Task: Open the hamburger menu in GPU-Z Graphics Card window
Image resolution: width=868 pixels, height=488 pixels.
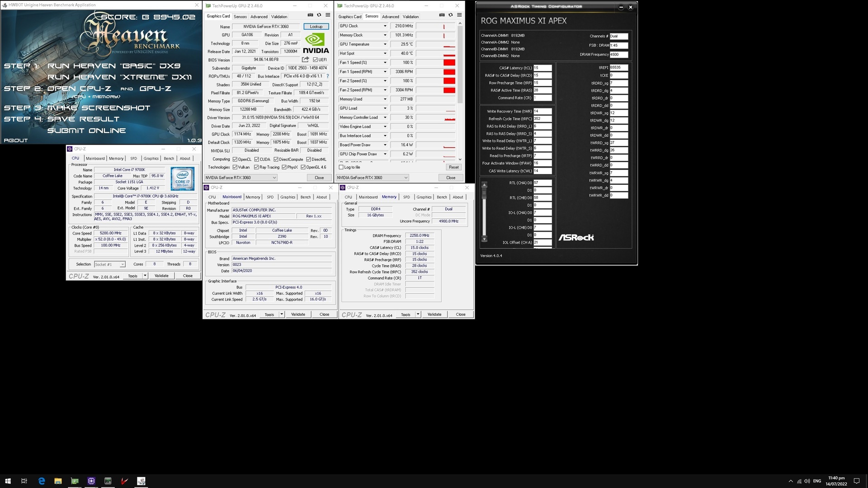Action: [x=328, y=15]
